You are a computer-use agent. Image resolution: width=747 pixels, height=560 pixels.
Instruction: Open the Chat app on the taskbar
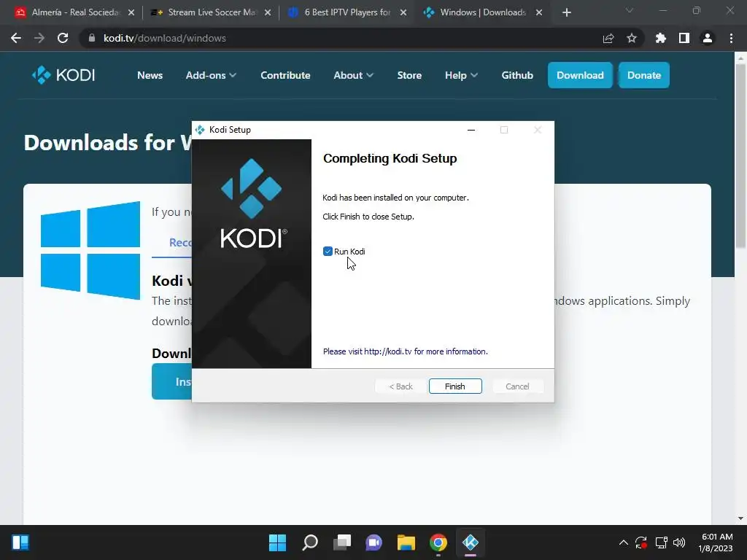(x=374, y=542)
